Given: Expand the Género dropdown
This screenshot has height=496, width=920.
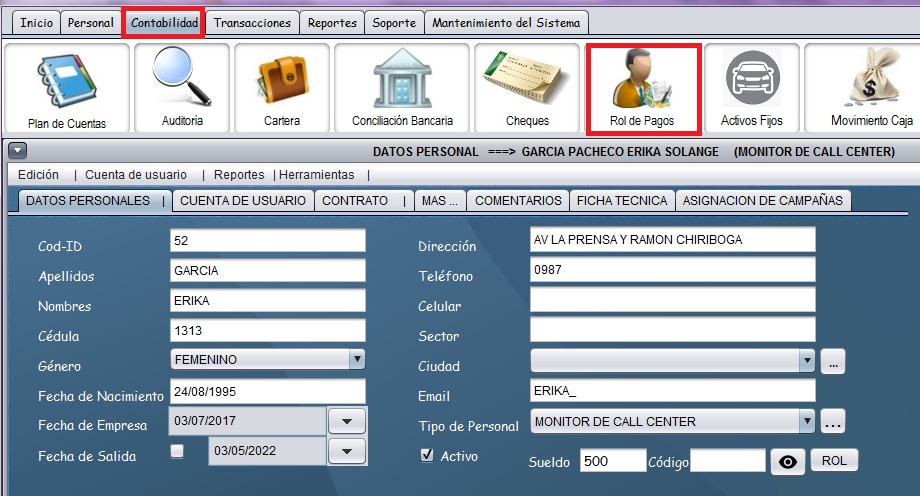Looking at the screenshot, I should pyautogui.click(x=357, y=359).
